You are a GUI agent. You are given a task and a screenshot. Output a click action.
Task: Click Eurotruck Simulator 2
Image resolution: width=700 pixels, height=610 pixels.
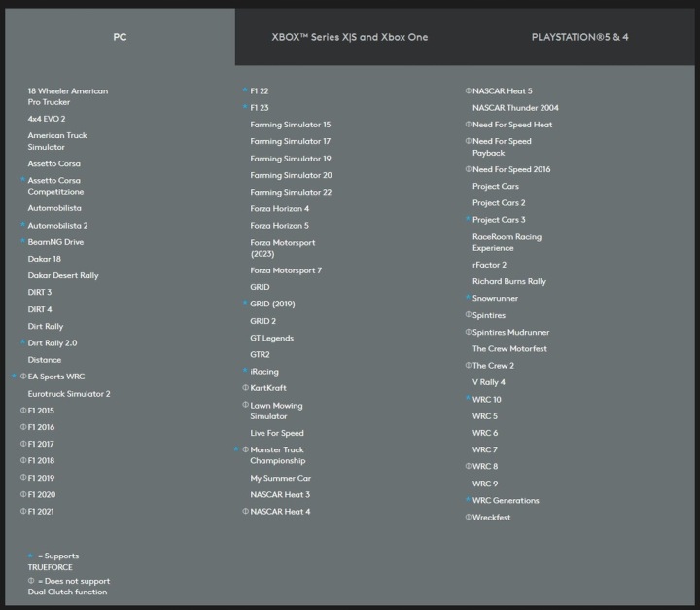tap(69, 394)
